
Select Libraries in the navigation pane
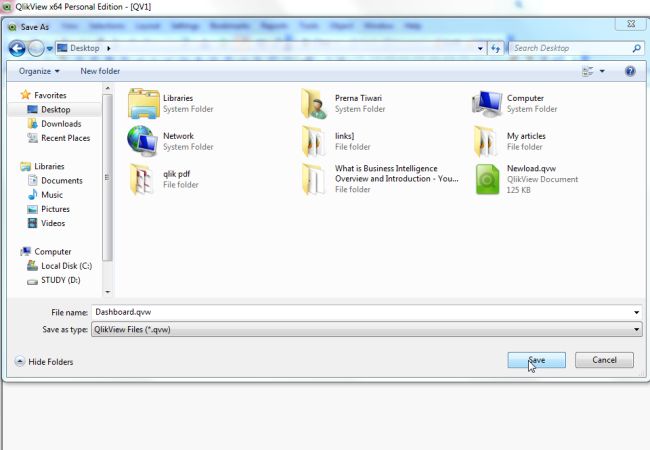click(42, 166)
